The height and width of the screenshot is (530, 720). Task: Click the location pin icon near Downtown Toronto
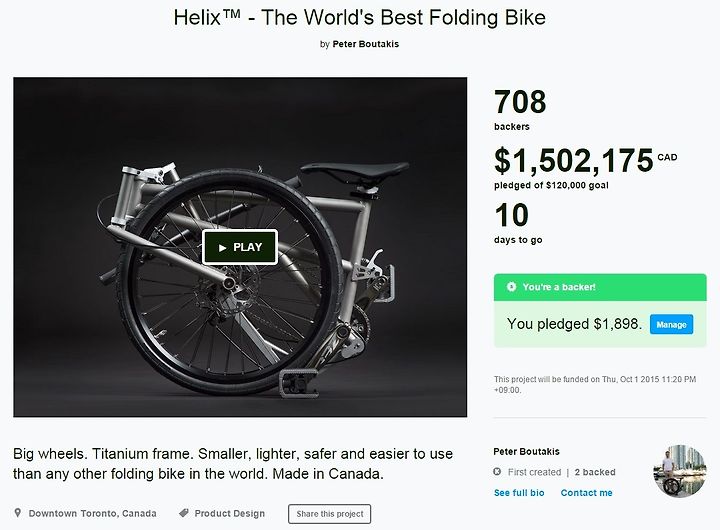[17, 513]
